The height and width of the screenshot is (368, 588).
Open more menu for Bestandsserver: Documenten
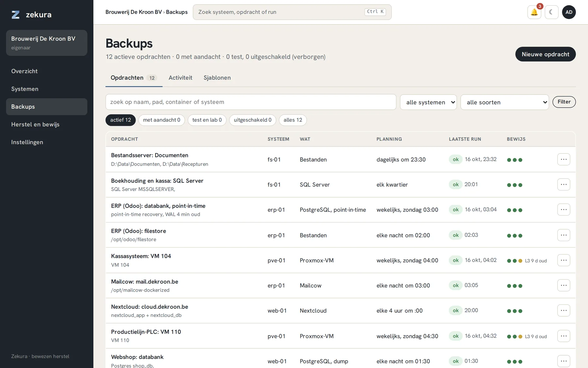click(x=563, y=159)
